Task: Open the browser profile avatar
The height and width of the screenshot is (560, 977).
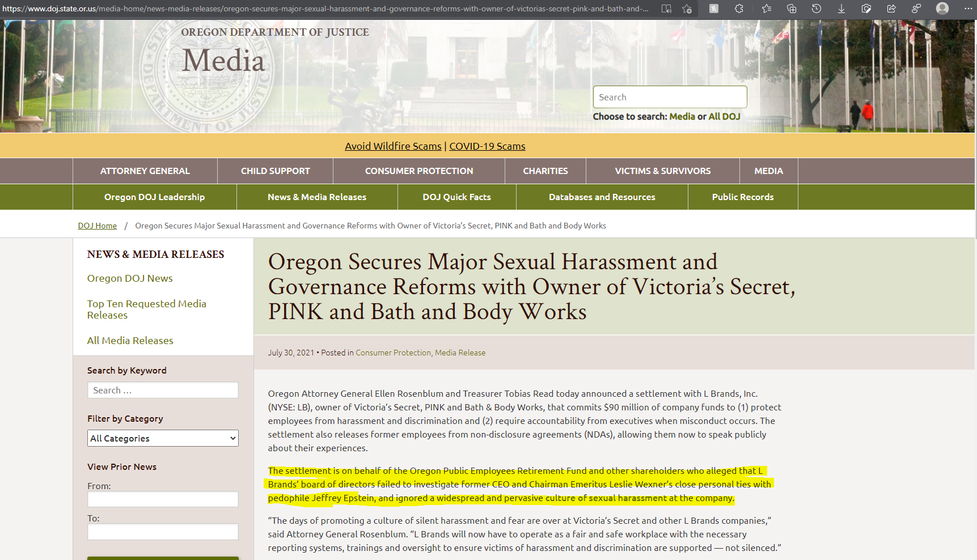Action: 942,9
